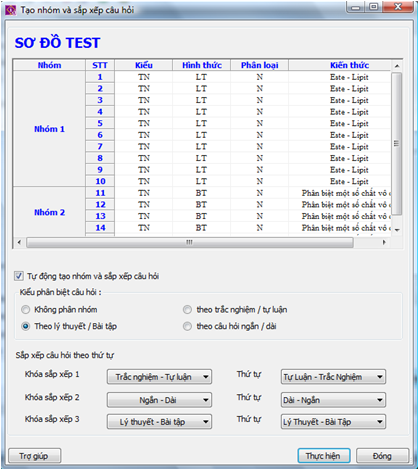Expand the Ngắn - Dài sort key dropdown
Viewport: 420px width, 471px height.
coord(159,400)
